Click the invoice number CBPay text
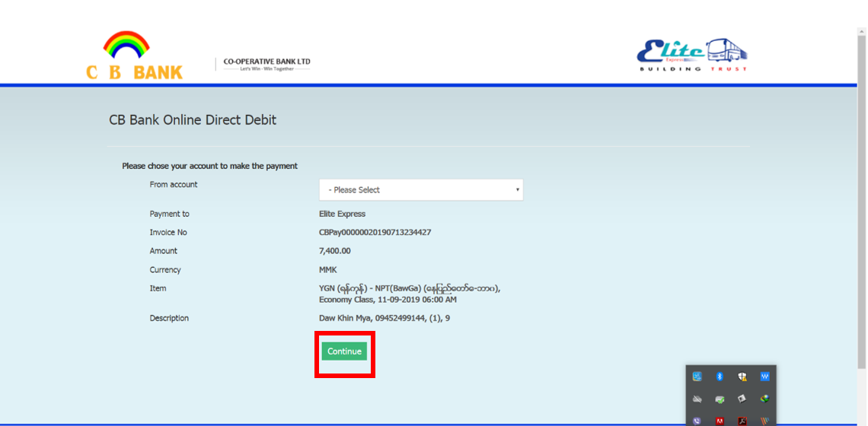The image size is (868, 426). 375,233
